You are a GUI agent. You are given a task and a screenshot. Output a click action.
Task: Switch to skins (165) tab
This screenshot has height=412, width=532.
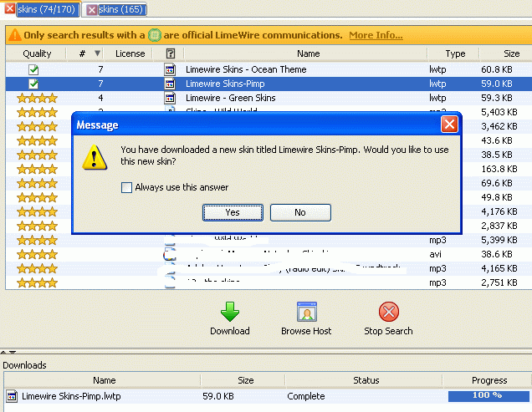(x=120, y=9)
